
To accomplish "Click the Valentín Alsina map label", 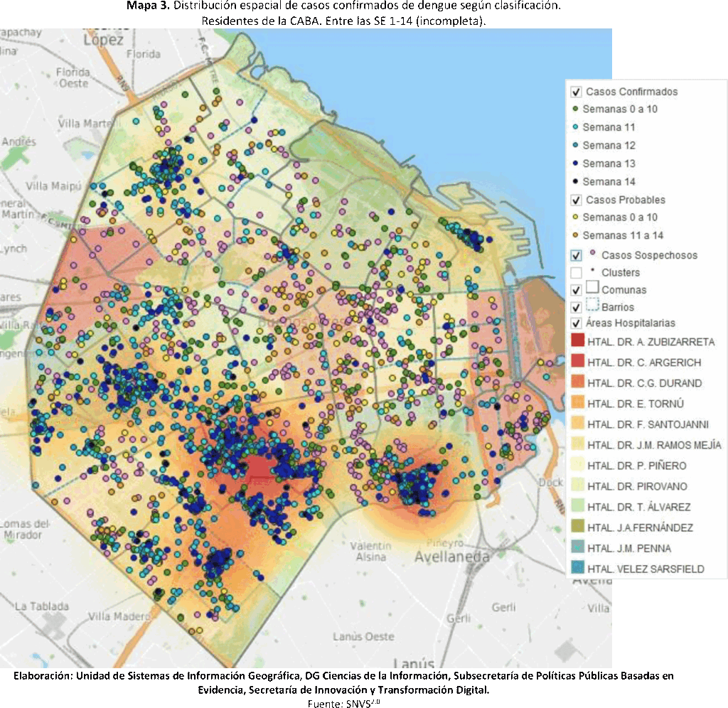I will [371, 552].
